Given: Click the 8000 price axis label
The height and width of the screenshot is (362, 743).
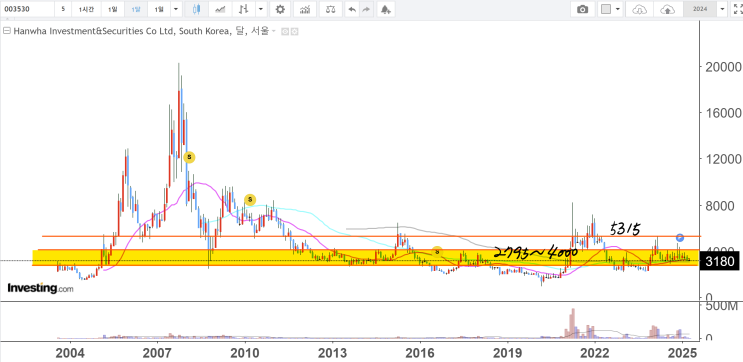Looking at the screenshot, I should click(x=719, y=206).
